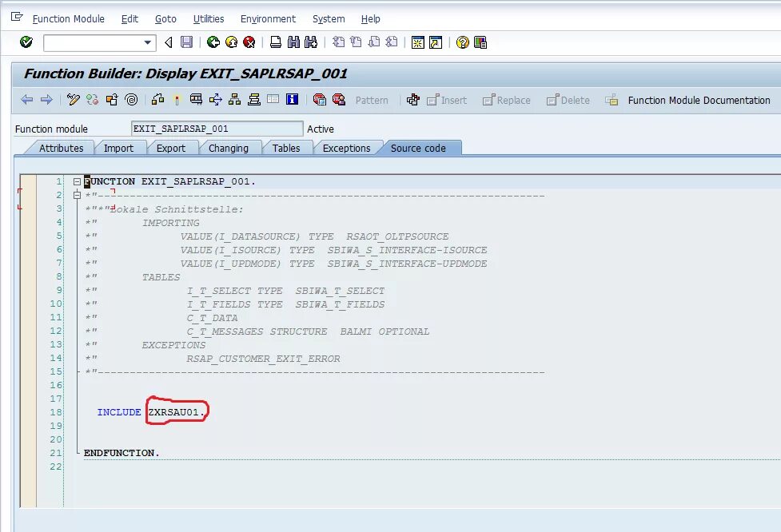Collapse the FUNCTION block with its expander
Screen dimensions: 781x532
click(x=75, y=181)
